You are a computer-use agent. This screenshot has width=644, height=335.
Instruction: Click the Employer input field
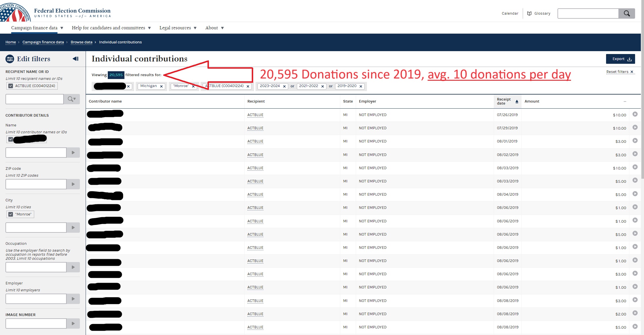[x=36, y=299]
